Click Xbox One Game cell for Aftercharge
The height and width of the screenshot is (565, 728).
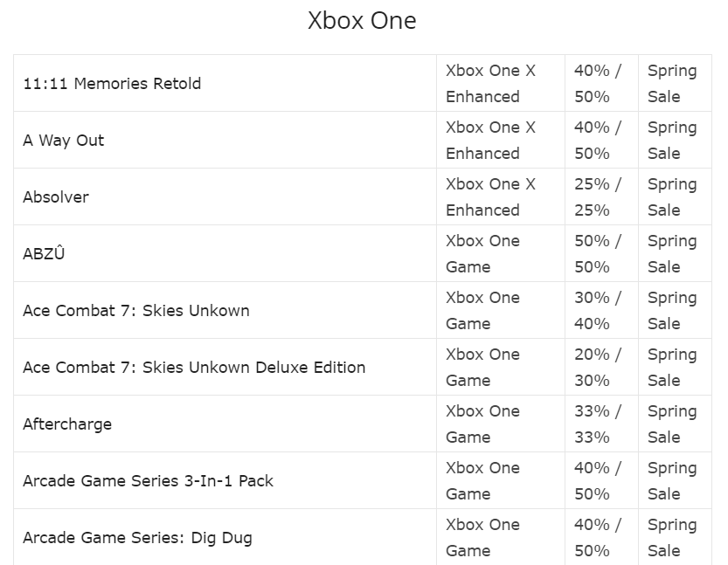482,424
